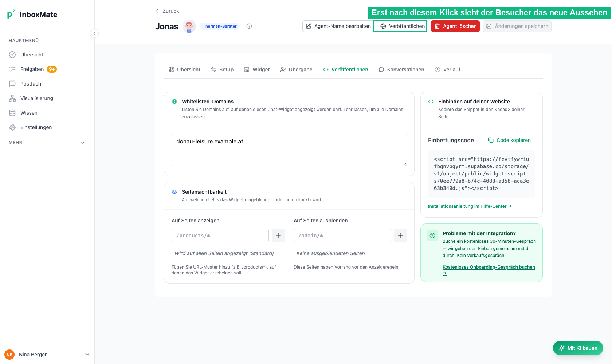Viewport: 612px width, 364px height.
Task: Click the 9+ badge next to Freigaben
Action: [x=52, y=69]
